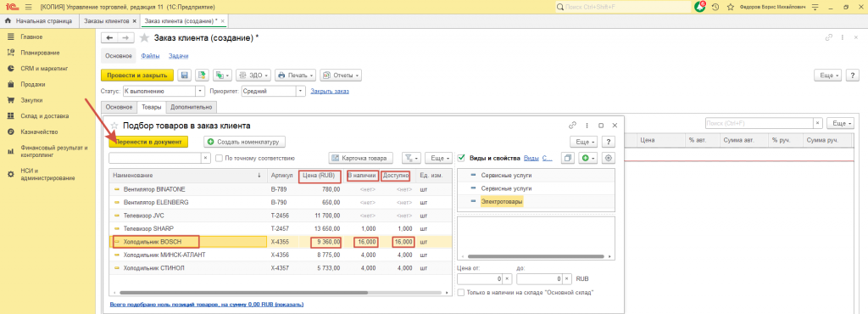Viewport: 868px width, 314px height.
Task: Expand the Статус dropdown arrow
Action: pos(200,91)
